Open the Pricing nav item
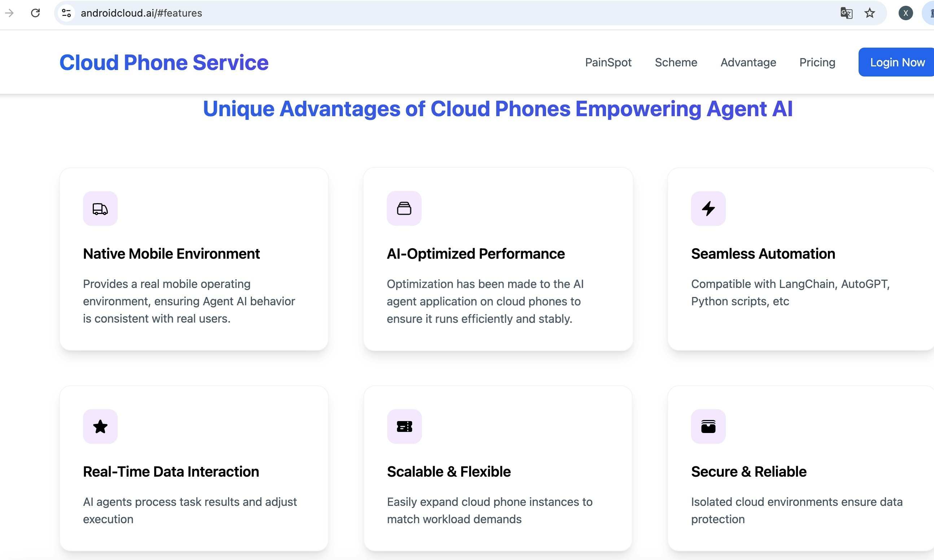934x560 pixels. coord(817,62)
